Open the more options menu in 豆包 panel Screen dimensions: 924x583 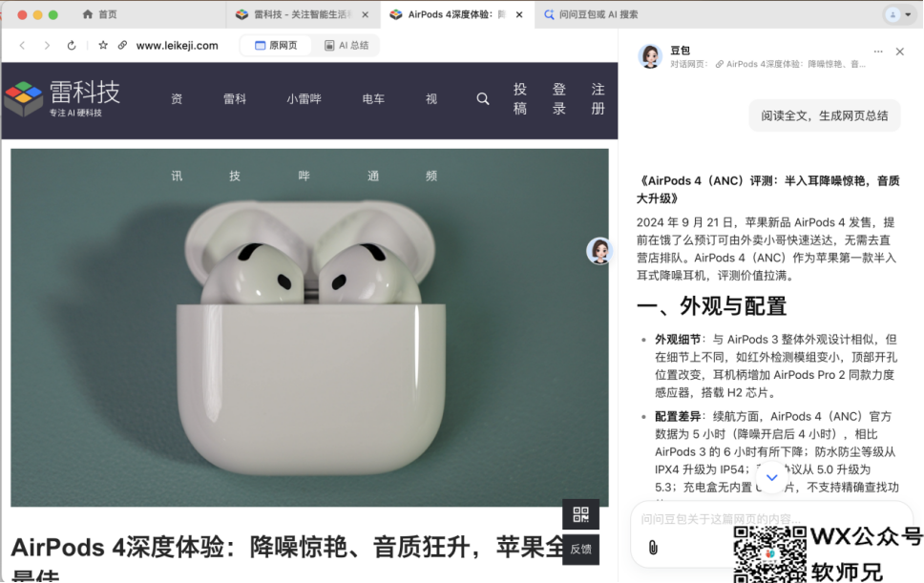click(878, 52)
